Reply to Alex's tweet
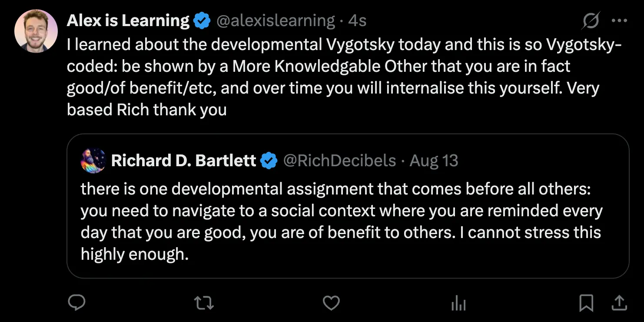 (x=77, y=303)
